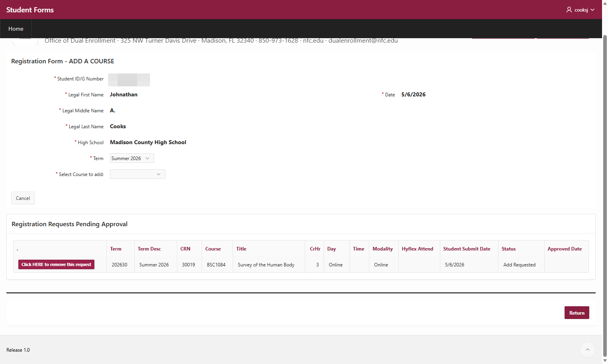Screen dimensions: 608x364
Task: Click the Registration Requests Pending Approval heading
Action: click(x=69, y=224)
